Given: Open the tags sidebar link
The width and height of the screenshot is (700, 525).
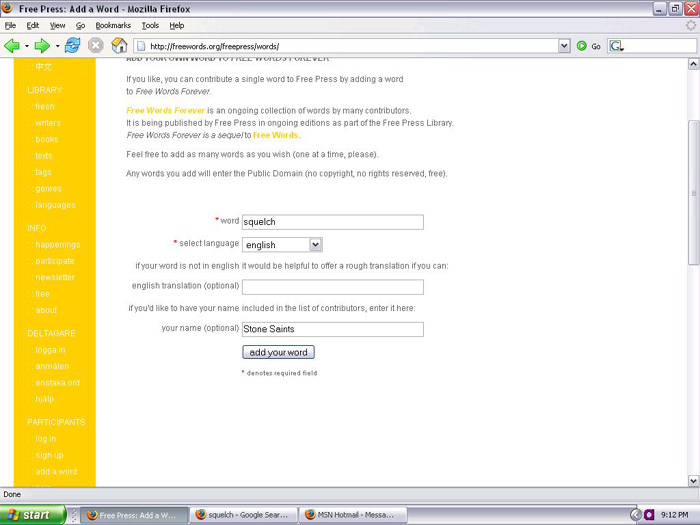Looking at the screenshot, I should (x=43, y=172).
